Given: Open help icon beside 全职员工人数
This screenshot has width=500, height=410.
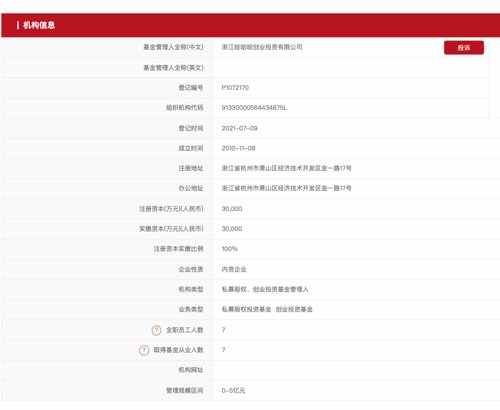Looking at the screenshot, I should 156,330.
